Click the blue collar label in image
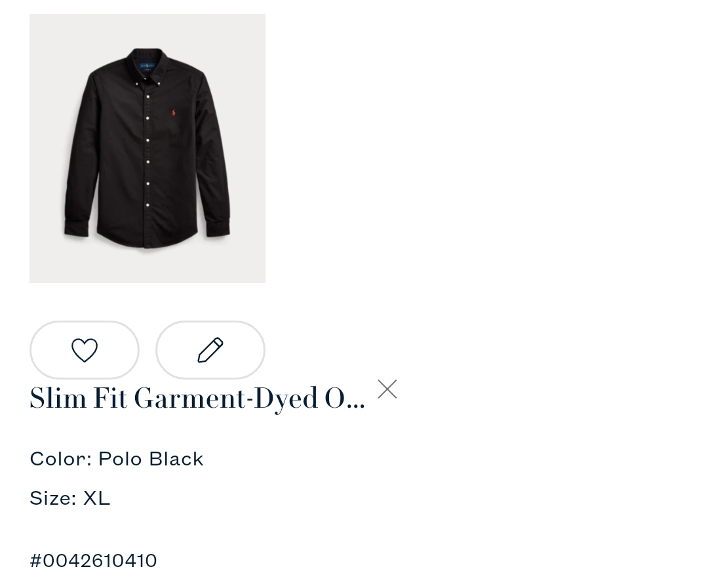 coord(147,66)
